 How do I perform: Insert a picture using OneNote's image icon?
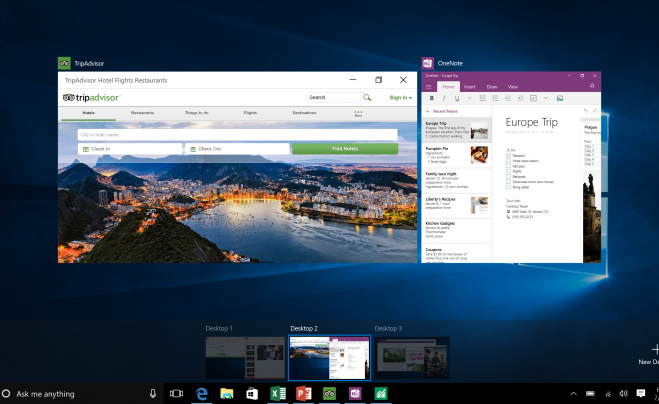[x=560, y=98]
